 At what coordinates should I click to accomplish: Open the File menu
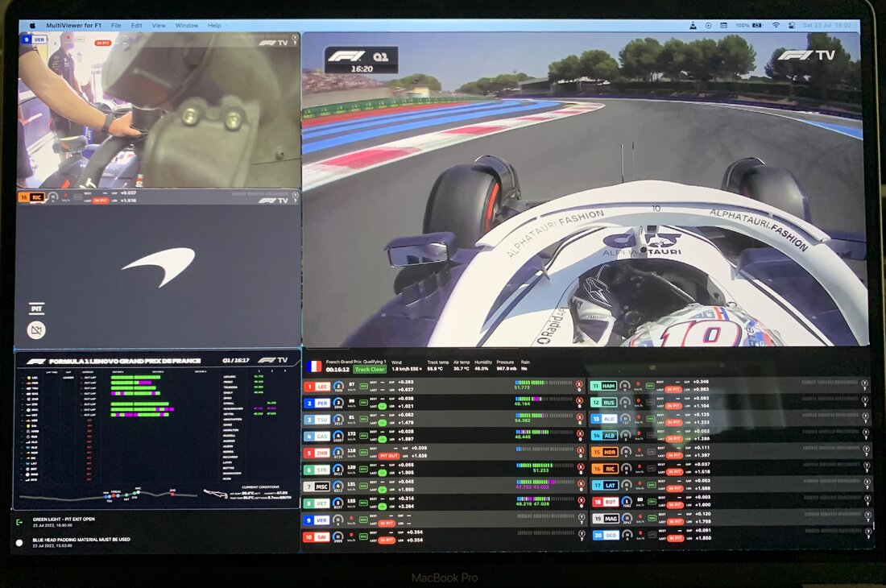click(x=116, y=26)
